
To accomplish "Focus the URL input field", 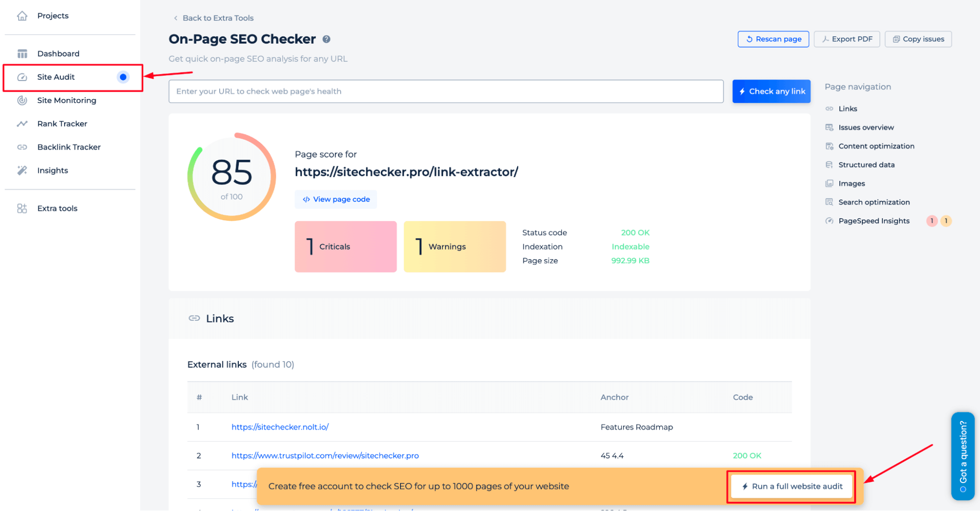I will pos(446,92).
